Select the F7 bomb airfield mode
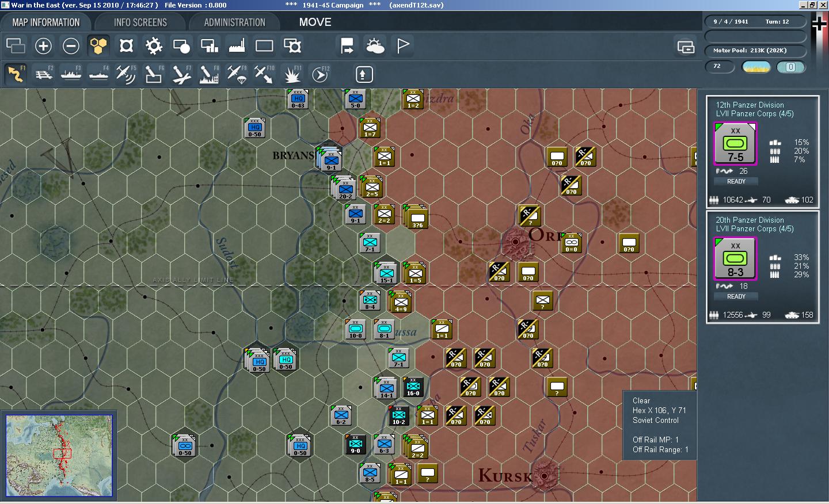This screenshot has width=829, height=504. point(181,74)
